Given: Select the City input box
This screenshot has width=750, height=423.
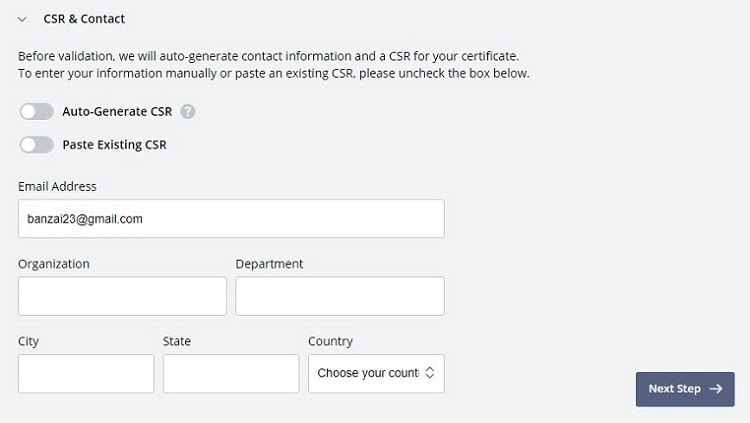Looking at the screenshot, I should (86, 374).
